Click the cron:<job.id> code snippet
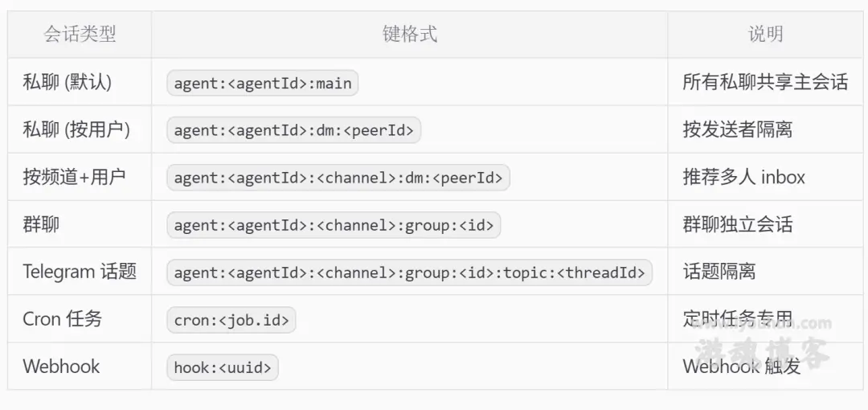This screenshot has height=410, width=868. [x=231, y=320]
